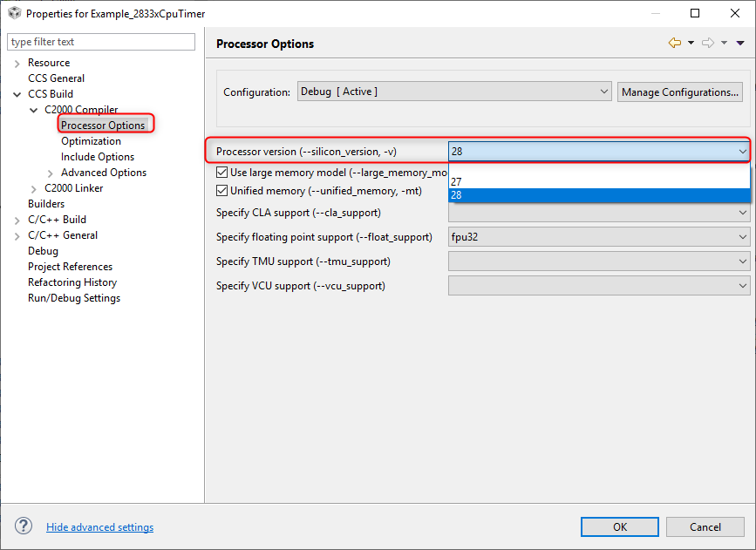
Task: Open the view menu triangle icon
Action: 741,43
